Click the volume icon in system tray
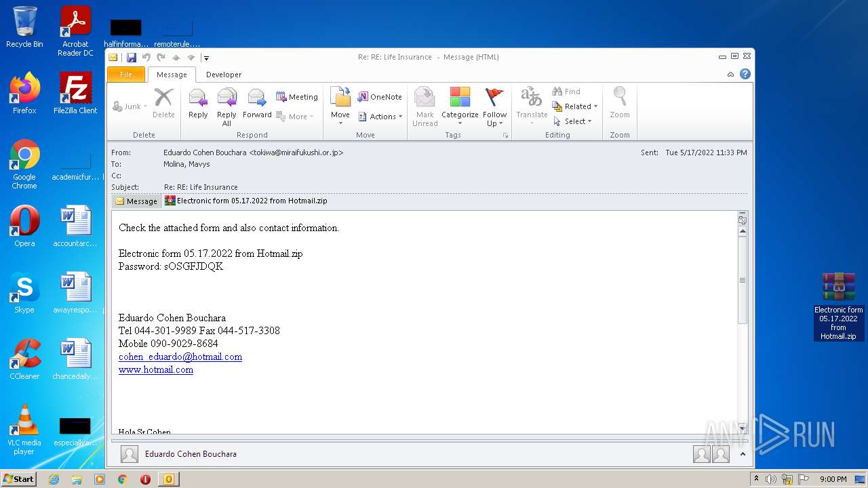868x488 pixels. [x=771, y=479]
